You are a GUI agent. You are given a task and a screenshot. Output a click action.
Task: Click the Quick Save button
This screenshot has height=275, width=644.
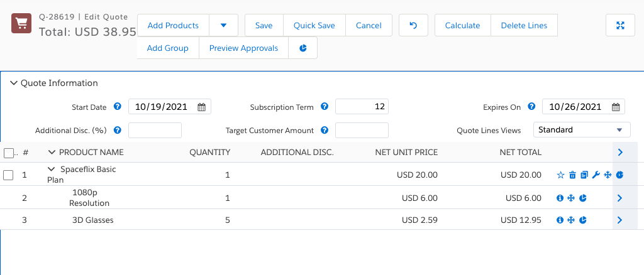point(314,26)
